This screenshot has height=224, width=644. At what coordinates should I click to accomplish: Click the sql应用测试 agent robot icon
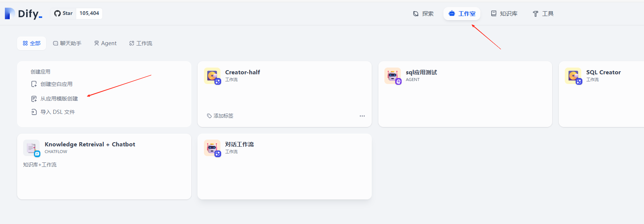(x=393, y=75)
